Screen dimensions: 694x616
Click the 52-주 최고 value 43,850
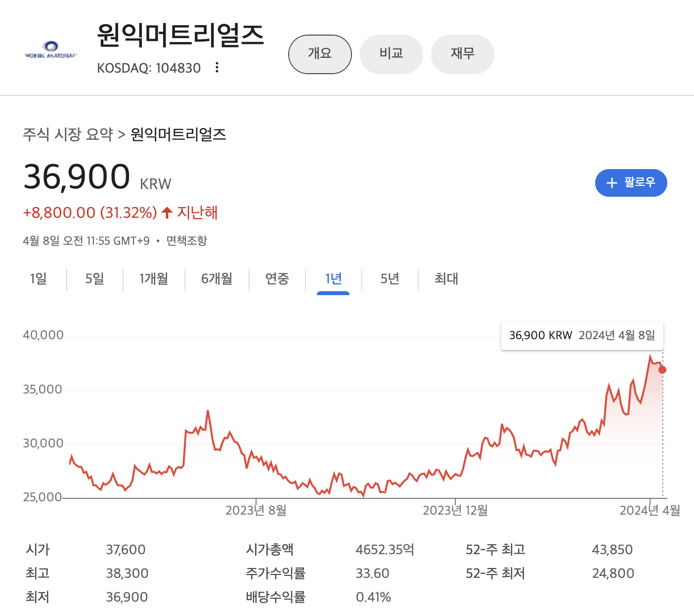pos(612,550)
